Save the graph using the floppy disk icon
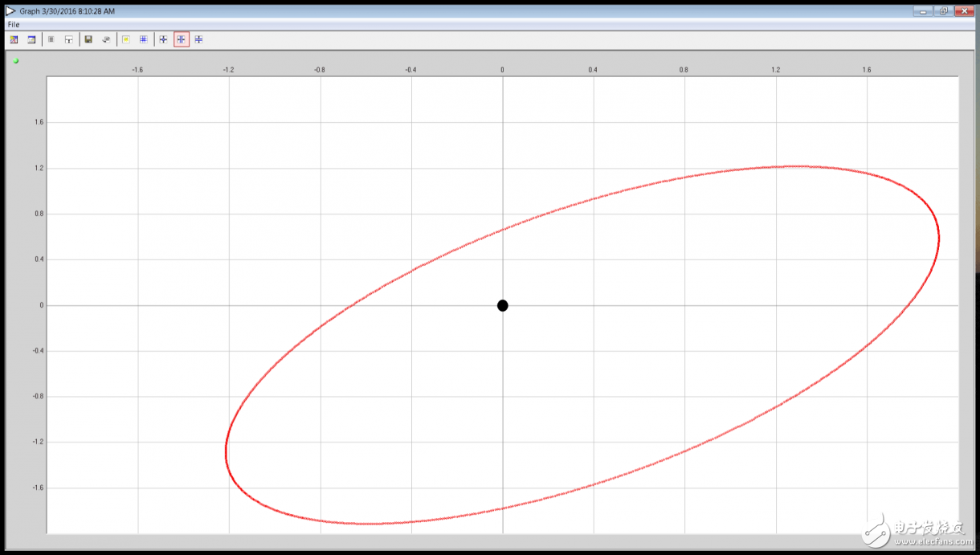This screenshot has width=980, height=555. 88,39
